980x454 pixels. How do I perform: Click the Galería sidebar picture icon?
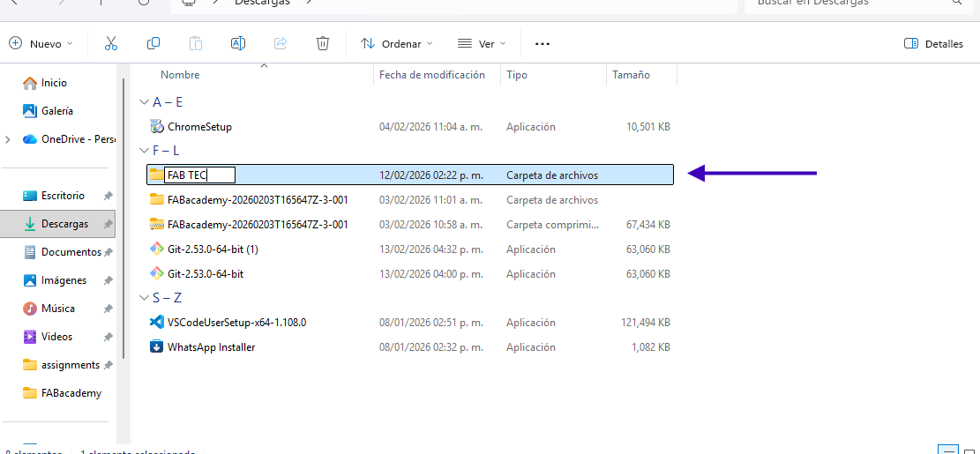tap(29, 110)
